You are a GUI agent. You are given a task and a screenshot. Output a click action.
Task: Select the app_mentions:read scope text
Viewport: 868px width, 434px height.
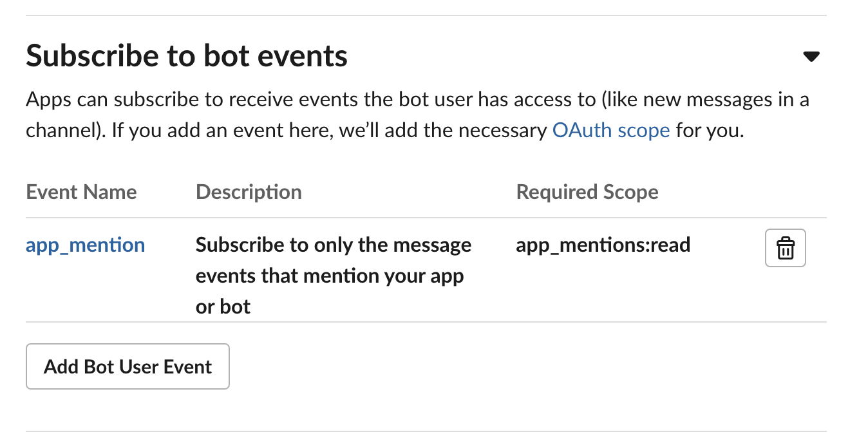click(603, 245)
